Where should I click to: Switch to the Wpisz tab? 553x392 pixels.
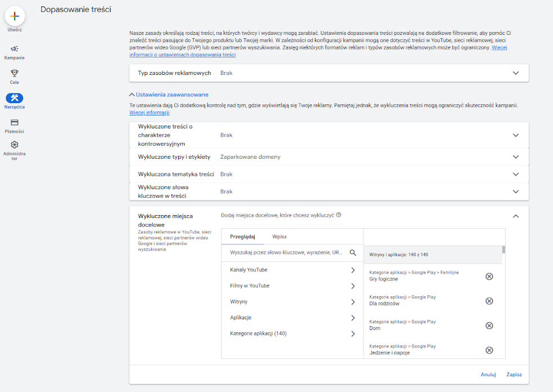280,237
